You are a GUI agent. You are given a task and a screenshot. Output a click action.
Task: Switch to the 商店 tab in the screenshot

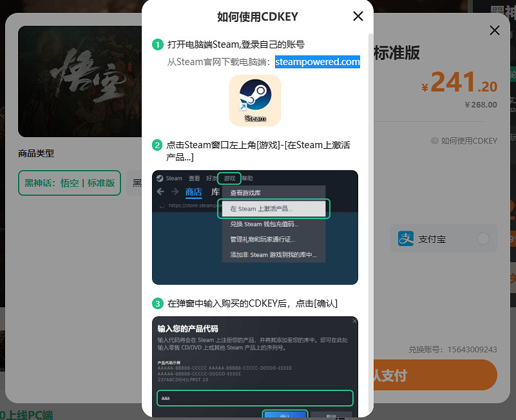pyautogui.click(x=194, y=192)
